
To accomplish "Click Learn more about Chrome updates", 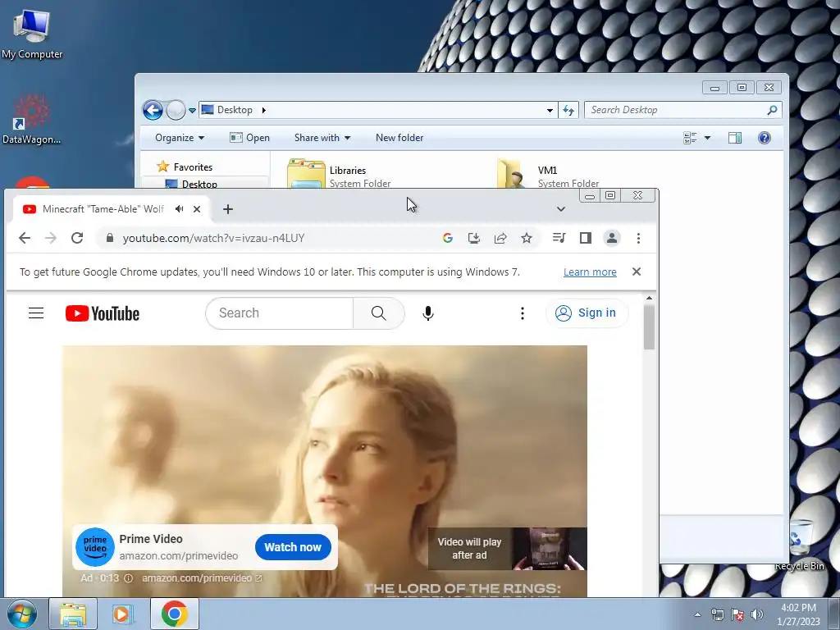I will pyautogui.click(x=590, y=272).
